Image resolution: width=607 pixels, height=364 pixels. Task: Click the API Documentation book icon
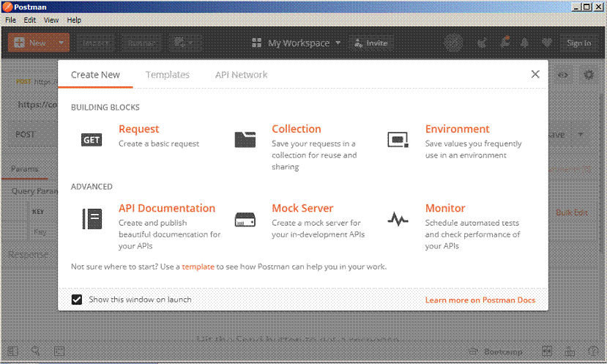tap(92, 219)
